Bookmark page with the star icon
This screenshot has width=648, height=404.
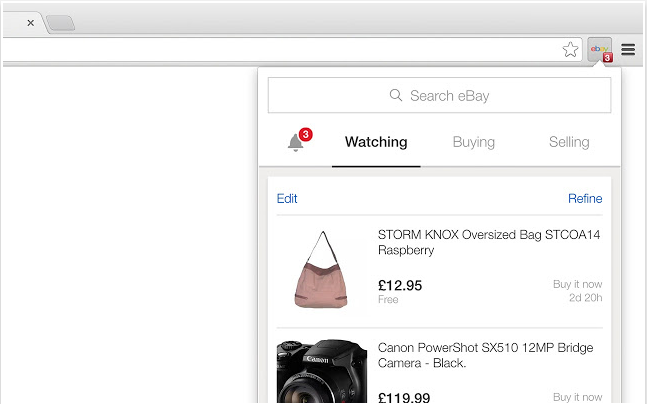click(x=570, y=50)
